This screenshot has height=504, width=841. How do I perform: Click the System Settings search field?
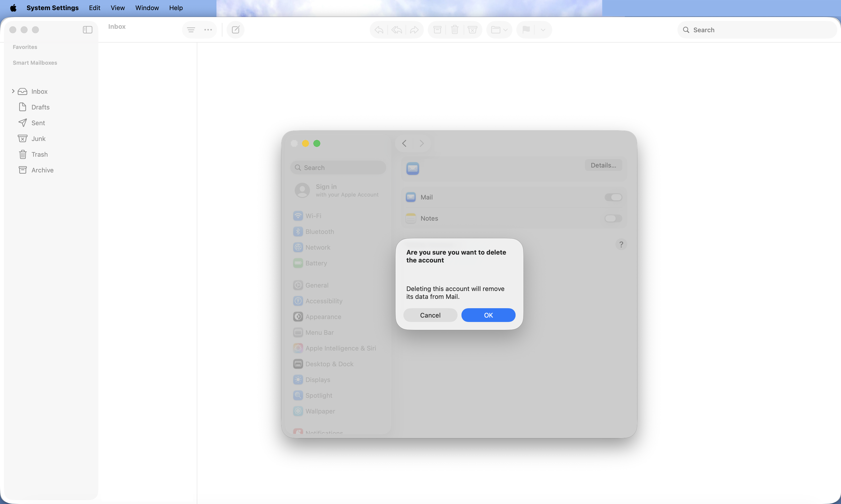(338, 168)
